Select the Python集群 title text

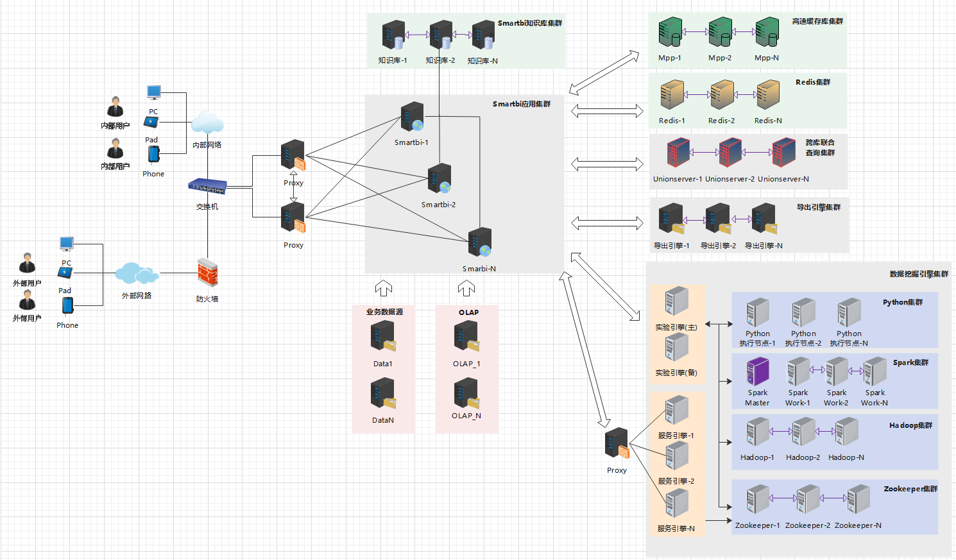pyautogui.click(x=903, y=302)
